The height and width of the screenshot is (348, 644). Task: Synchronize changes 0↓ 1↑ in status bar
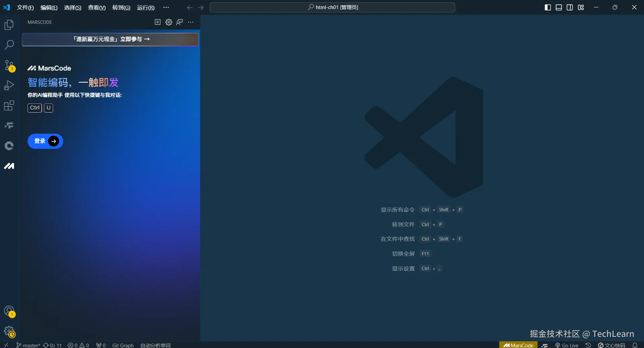point(52,345)
